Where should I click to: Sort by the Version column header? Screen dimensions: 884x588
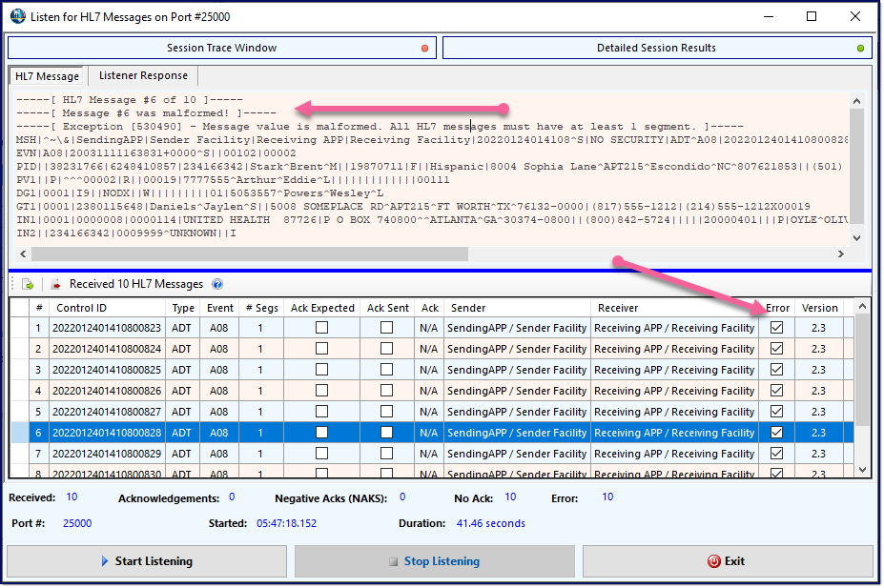click(x=819, y=308)
